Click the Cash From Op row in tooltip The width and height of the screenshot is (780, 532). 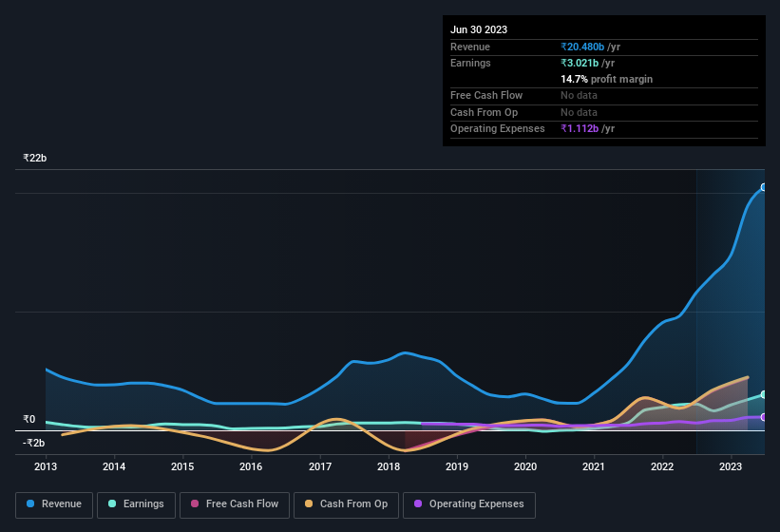pyautogui.click(x=604, y=113)
